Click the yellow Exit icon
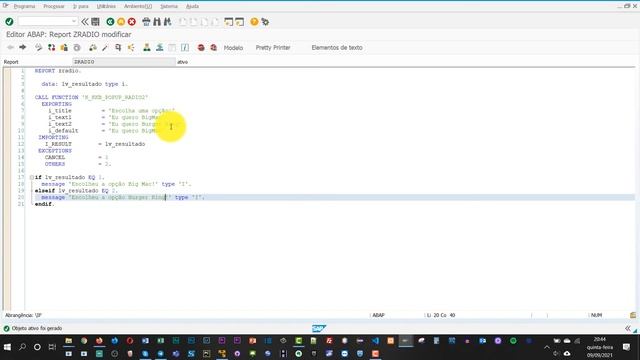This screenshot has width=640, height=360. pyautogui.click(x=121, y=22)
